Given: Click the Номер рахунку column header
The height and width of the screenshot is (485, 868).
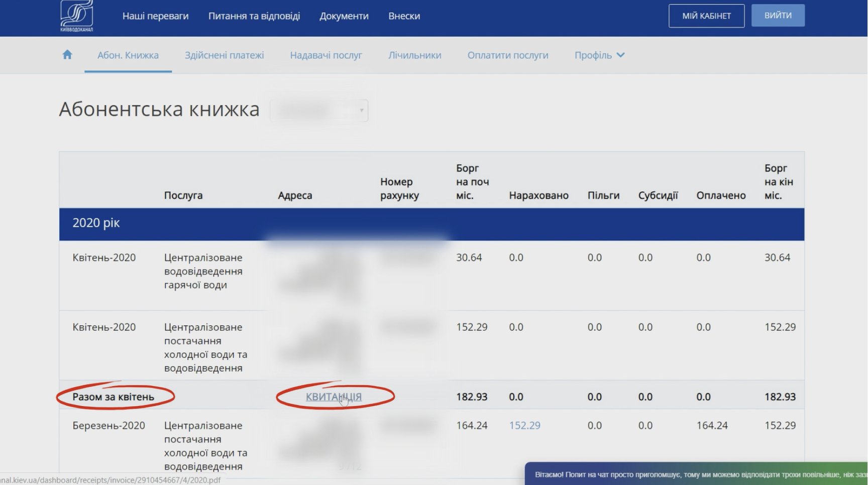Looking at the screenshot, I should [399, 188].
